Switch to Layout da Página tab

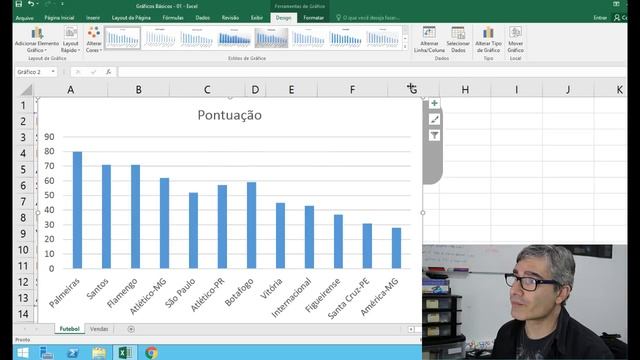[x=131, y=18]
